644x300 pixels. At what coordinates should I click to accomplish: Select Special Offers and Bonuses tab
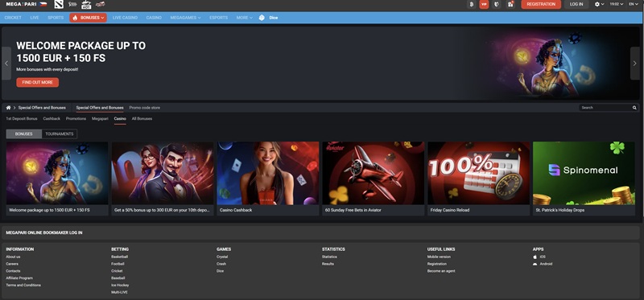100,108
